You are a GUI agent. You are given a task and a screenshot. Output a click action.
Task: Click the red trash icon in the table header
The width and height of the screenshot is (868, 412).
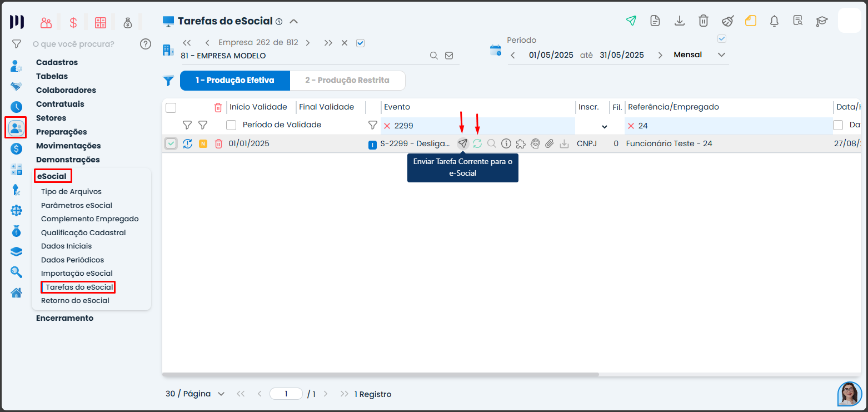click(x=218, y=107)
